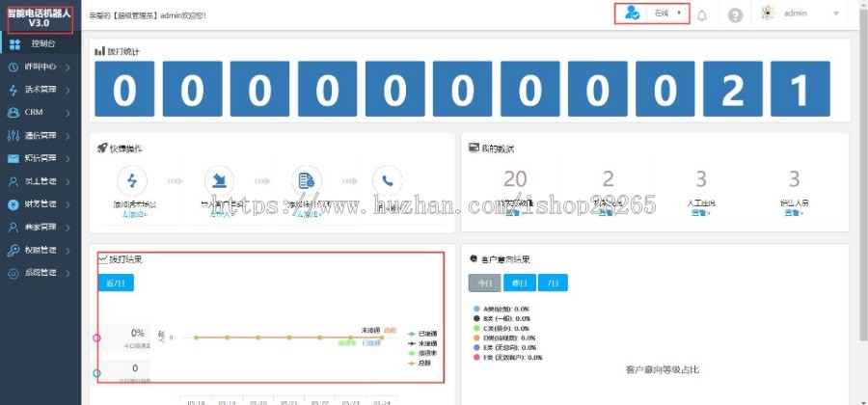Select the 昨日 button in customer intent
The image size is (868, 405).
pos(519,283)
